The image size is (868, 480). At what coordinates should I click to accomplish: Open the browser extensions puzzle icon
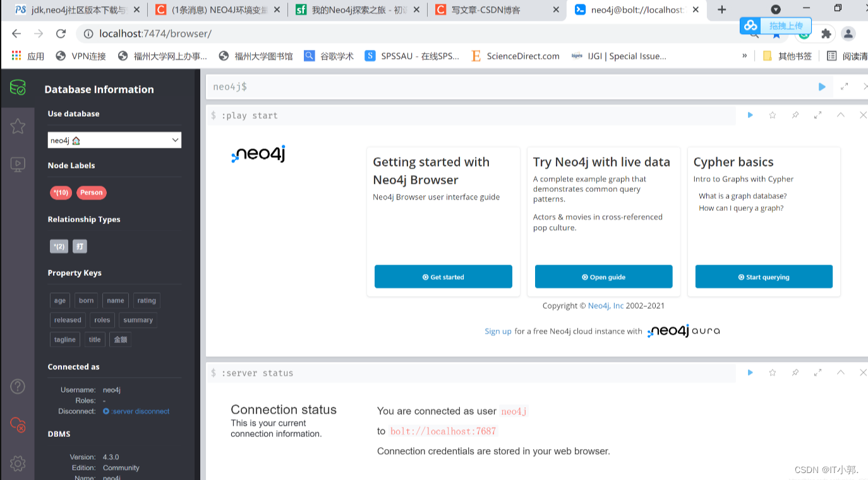pyautogui.click(x=826, y=33)
